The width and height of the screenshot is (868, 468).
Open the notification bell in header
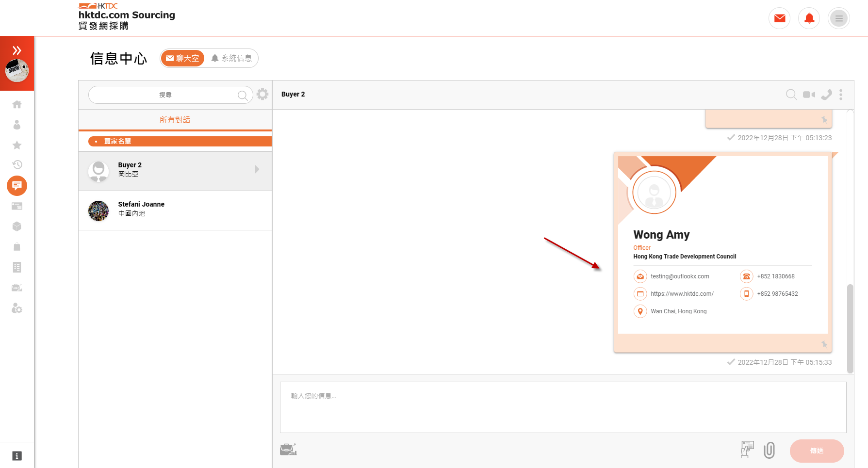(x=809, y=18)
